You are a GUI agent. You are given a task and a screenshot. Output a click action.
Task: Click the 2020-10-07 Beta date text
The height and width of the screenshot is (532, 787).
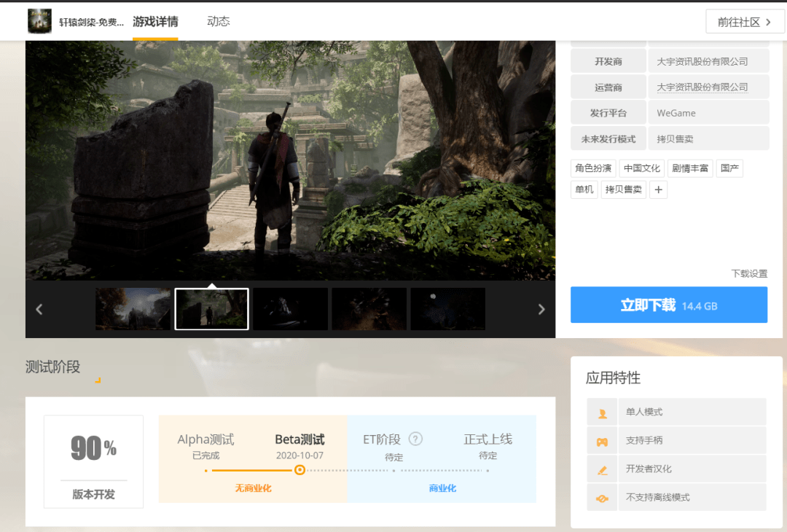pyautogui.click(x=299, y=455)
